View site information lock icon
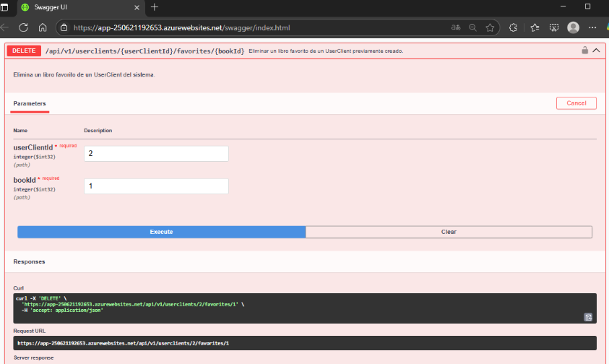The width and height of the screenshot is (609, 364). (x=64, y=27)
